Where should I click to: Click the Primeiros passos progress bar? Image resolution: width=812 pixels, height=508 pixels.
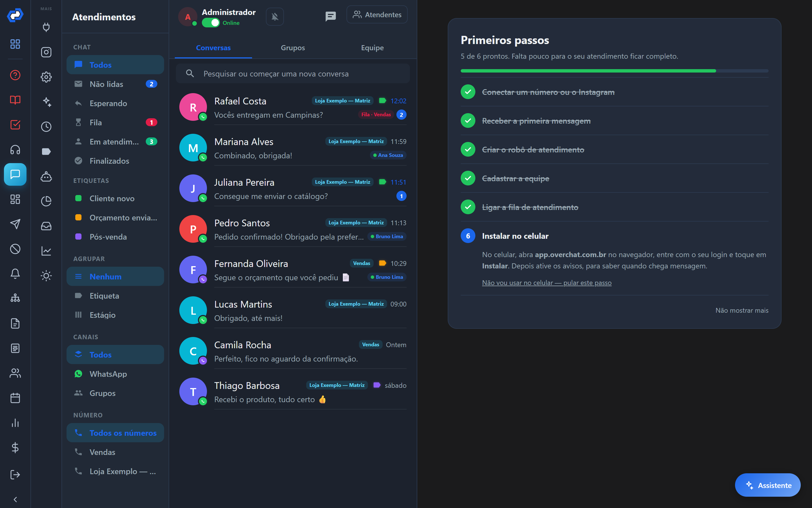click(x=614, y=71)
